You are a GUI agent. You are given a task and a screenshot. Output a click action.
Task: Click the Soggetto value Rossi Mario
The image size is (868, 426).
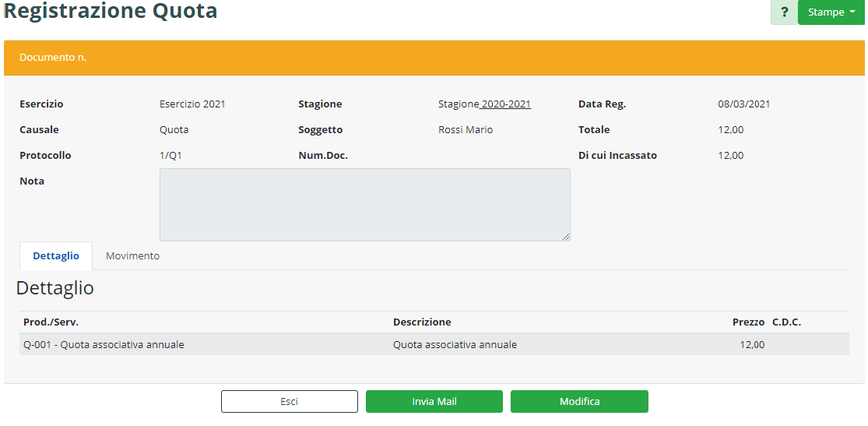coord(466,129)
